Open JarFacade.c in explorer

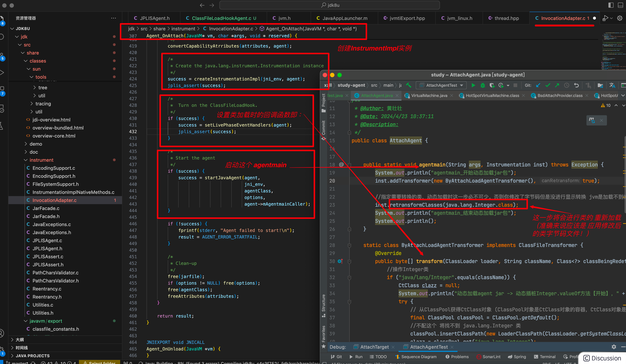(46, 208)
